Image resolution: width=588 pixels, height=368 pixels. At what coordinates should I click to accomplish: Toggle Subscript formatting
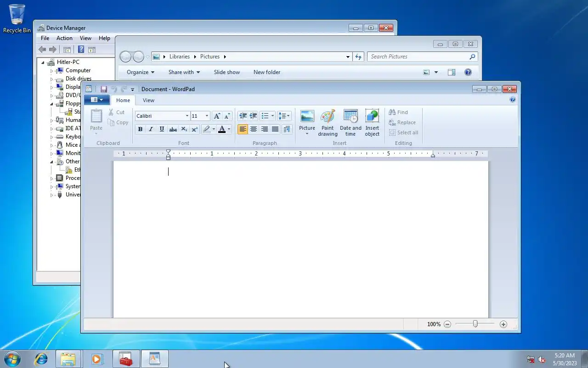[x=184, y=129]
